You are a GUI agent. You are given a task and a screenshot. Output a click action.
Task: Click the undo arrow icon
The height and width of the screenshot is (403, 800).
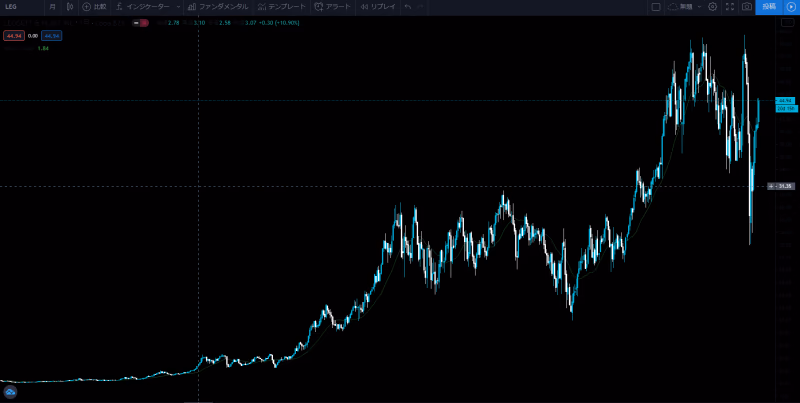click(x=408, y=6)
